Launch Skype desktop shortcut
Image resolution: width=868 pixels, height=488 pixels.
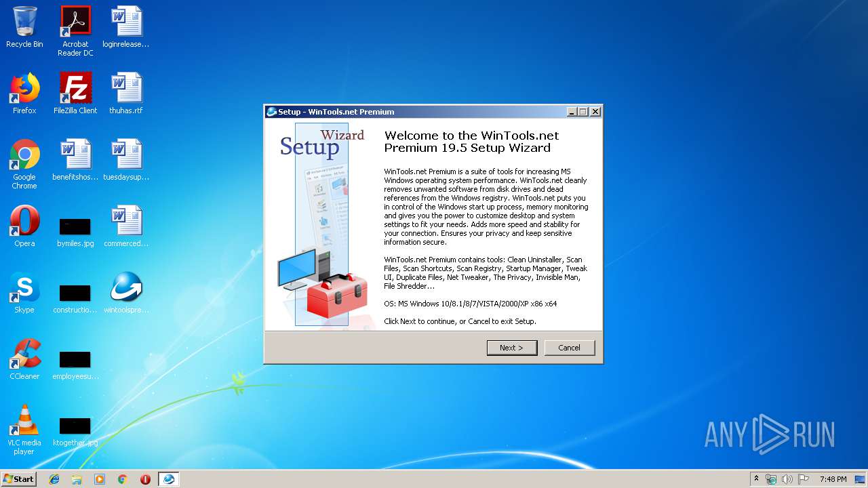(x=24, y=293)
